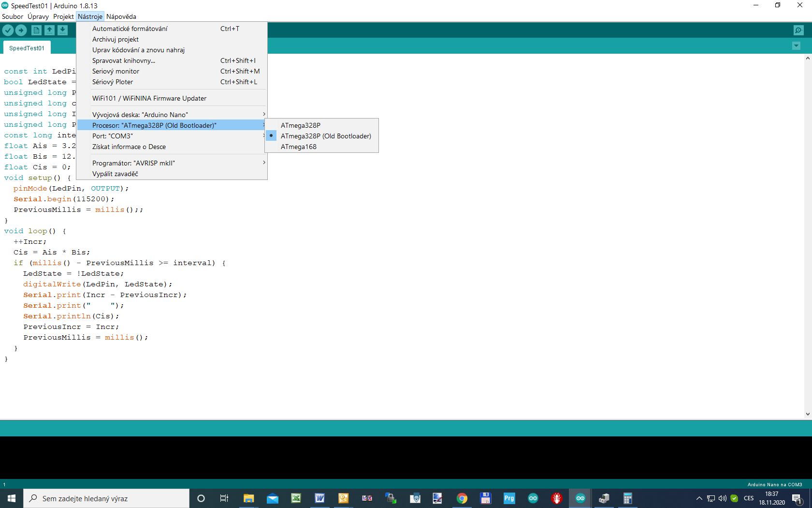Open the tab options dropdown arrow
The image size is (812, 508).
click(x=796, y=46)
